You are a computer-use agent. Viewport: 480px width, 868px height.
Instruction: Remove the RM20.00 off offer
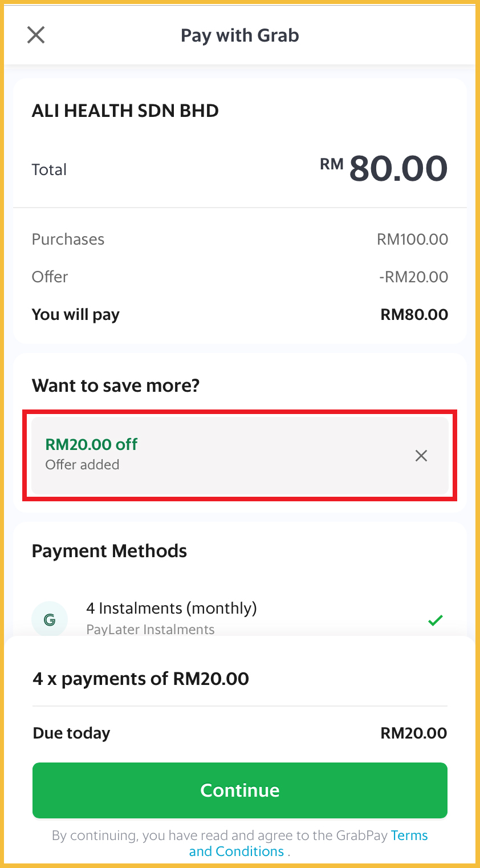click(x=421, y=456)
